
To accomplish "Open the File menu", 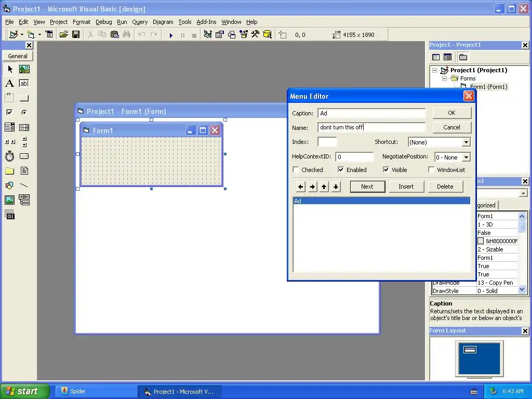I will (9, 22).
